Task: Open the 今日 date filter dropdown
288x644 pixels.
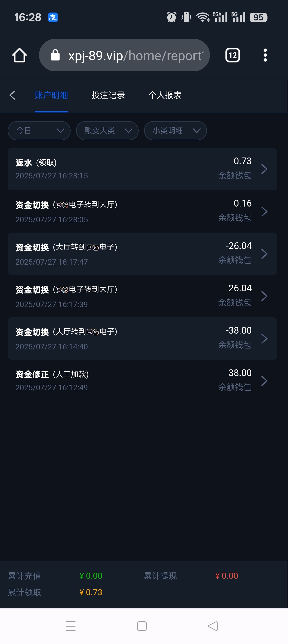Action: tap(39, 131)
